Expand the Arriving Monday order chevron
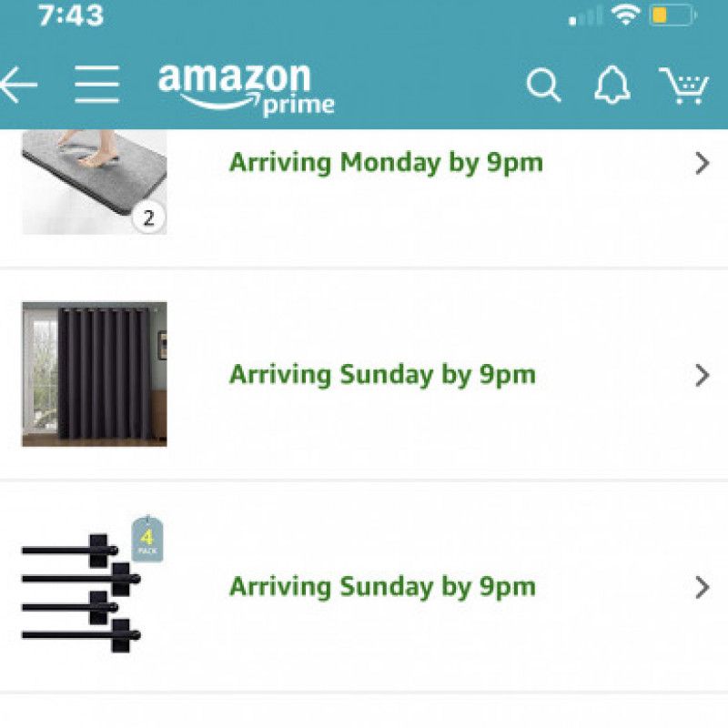The height and width of the screenshot is (728, 728). [702, 163]
